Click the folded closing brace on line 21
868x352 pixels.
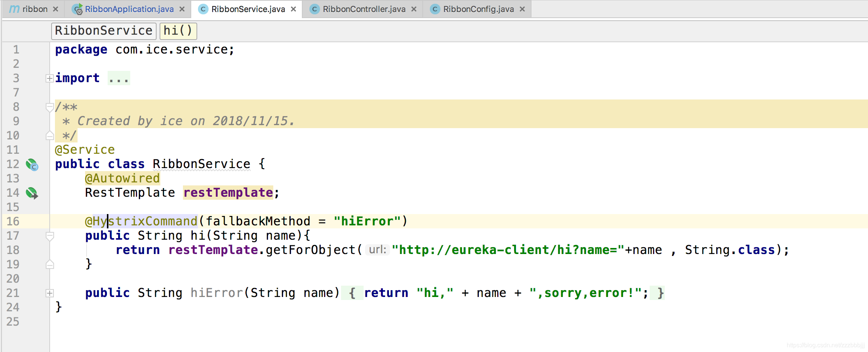point(661,293)
